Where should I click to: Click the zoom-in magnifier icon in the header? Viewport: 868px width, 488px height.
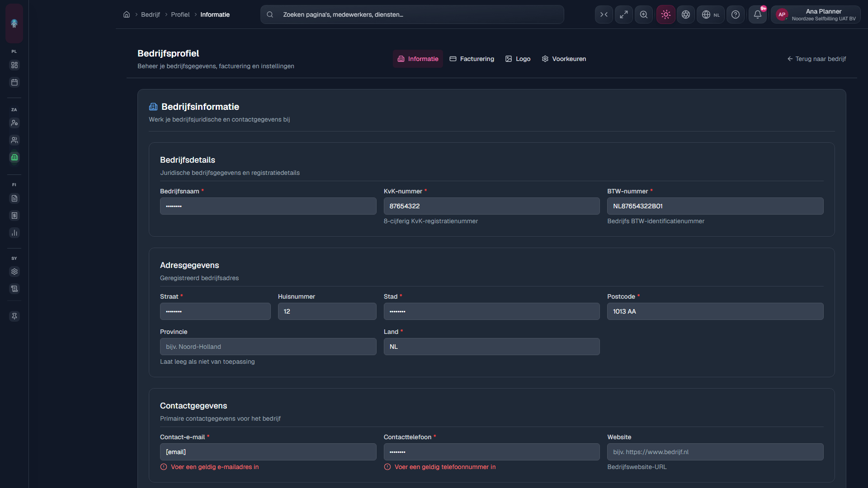[644, 14]
